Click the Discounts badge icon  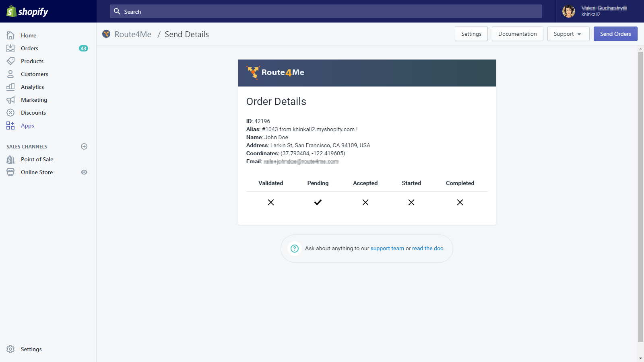(10, 113)
